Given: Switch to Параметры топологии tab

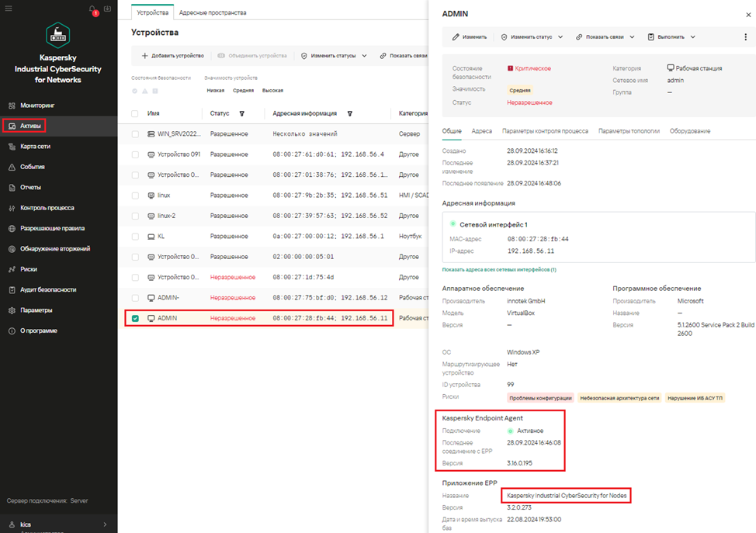Looking at the screenshot, I should tap(629, 131).
